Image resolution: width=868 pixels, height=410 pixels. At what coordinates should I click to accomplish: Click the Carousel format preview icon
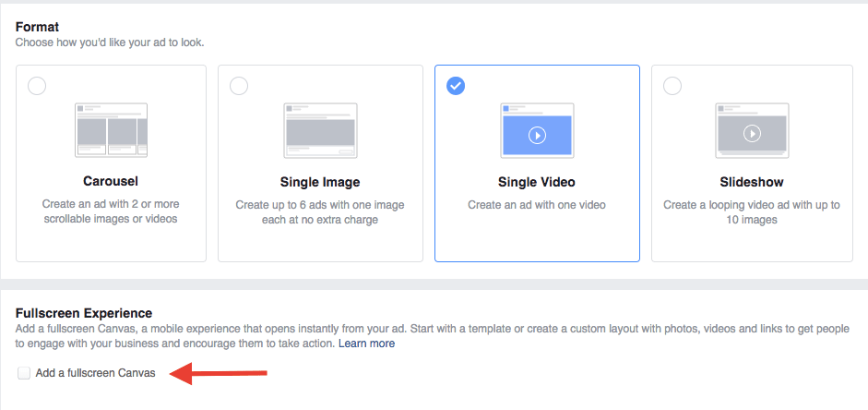(x=111, y=130)
